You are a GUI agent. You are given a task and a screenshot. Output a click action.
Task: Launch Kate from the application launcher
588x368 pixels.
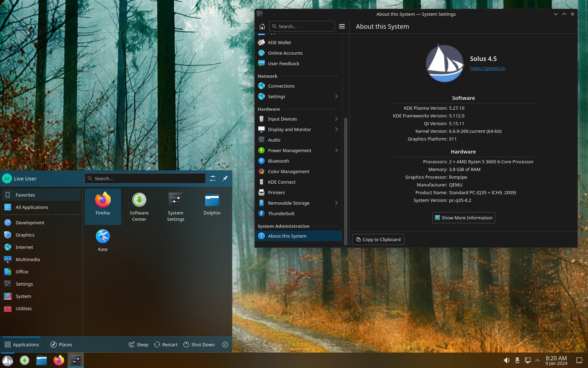103,240
